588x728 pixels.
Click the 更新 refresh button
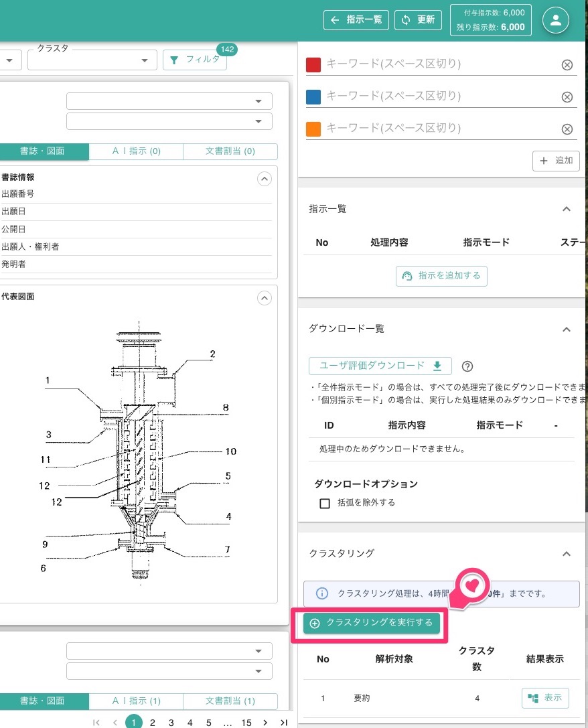coord(418,20)
